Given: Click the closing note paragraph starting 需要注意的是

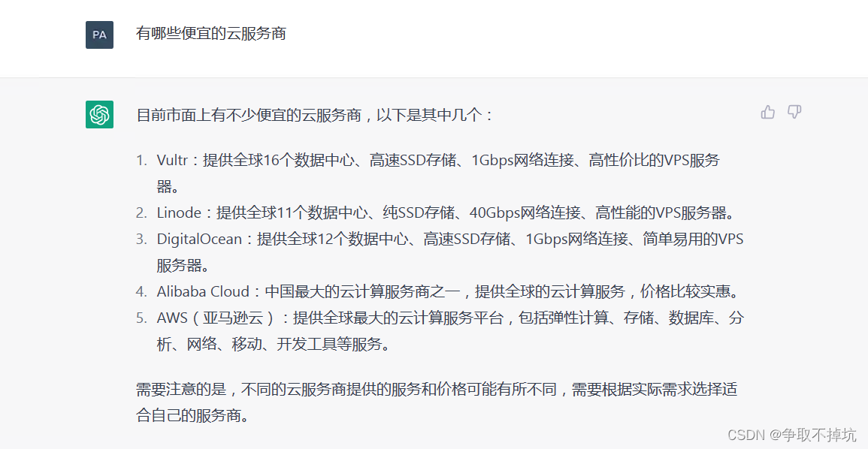Looking at the screenshot, I should pyautogui.click(x=437, y=402).
